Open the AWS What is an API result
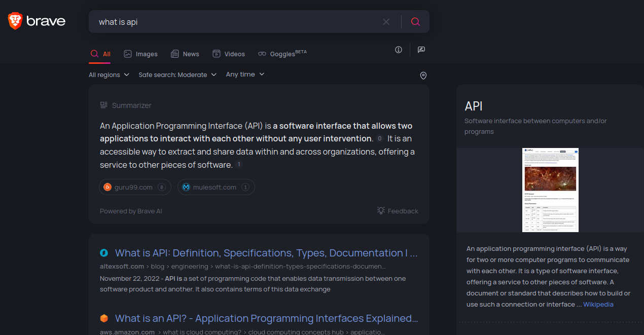The image size is (644, 335). (266, 318)
